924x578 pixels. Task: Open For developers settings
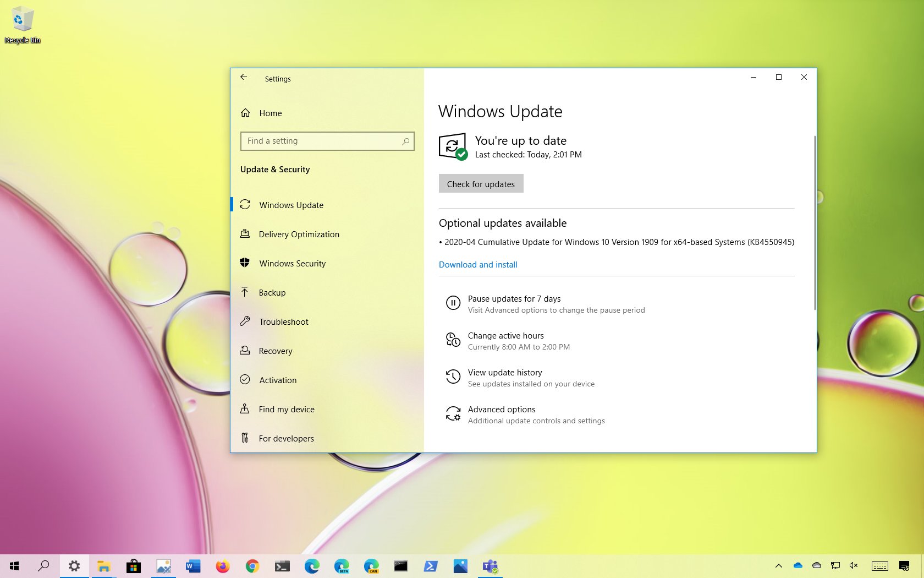[286, 438]
